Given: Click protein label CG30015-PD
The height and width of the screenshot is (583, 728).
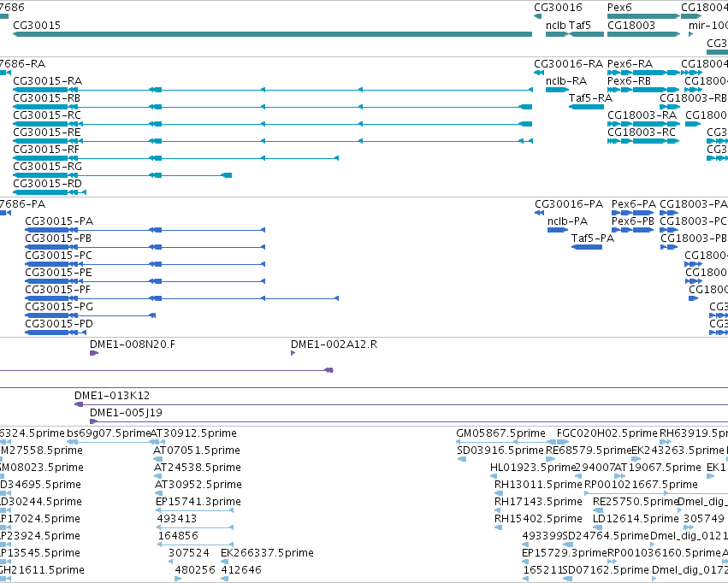Looking at the screenshot, I should pos(59,324).
